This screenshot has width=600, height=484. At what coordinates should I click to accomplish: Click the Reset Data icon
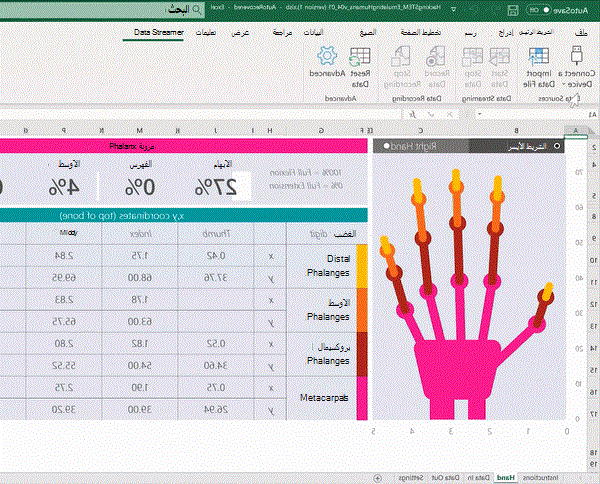point(360,56)
